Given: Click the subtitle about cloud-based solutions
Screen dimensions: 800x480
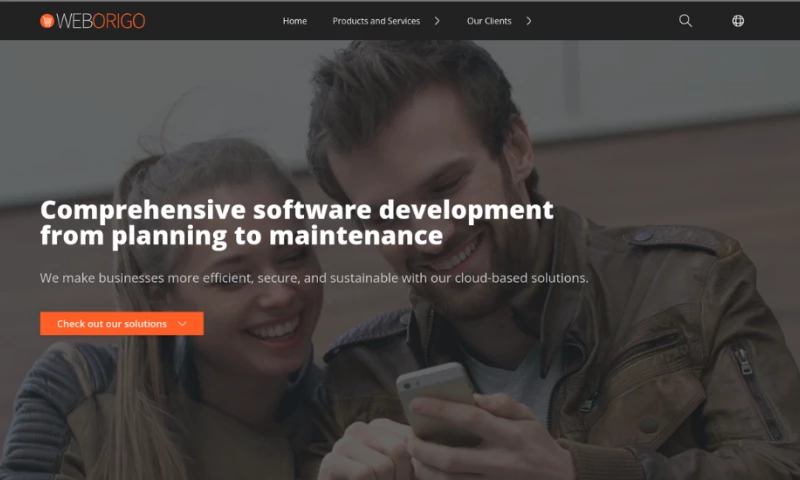Looking at the screenshot, I should (x=314, y=278).
